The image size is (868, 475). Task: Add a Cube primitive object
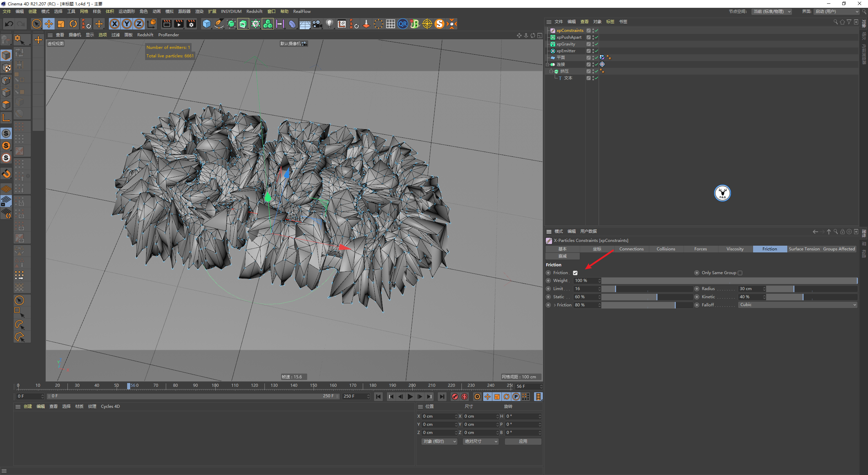coord(206,24)
